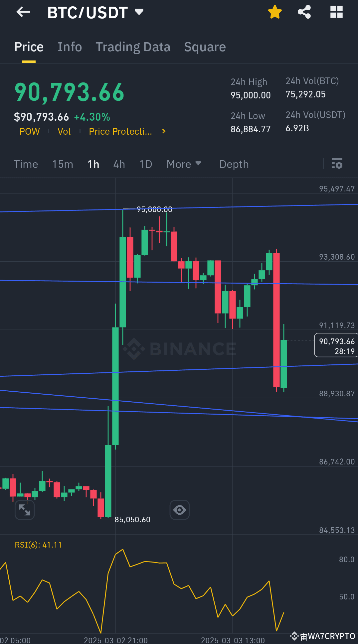Tap the back arrow to leave the chart
The height and width of the screenshot is (644, 358).
23,12
